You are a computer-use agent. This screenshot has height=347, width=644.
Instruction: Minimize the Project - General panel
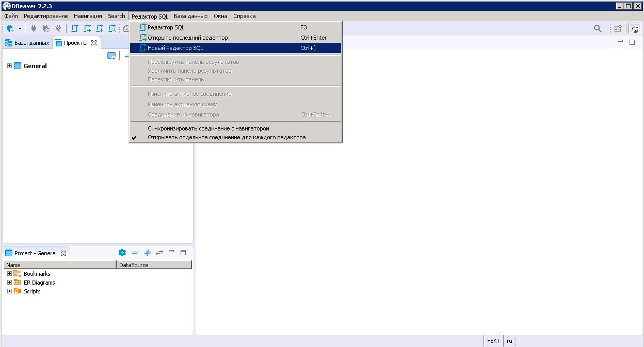pos(172,252)
